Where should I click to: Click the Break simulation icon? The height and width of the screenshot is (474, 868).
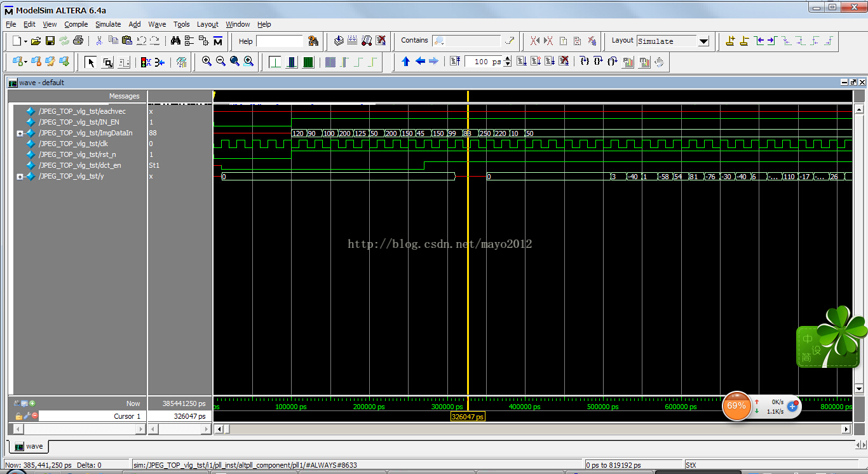pyautogui.click(x=564, y=62)
